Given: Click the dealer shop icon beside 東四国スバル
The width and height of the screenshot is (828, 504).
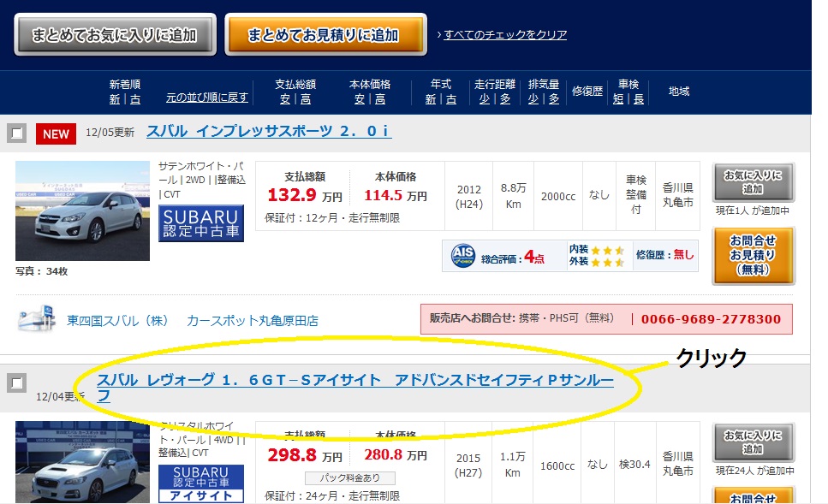Looking at the screenshot, I should coord(37,319).
